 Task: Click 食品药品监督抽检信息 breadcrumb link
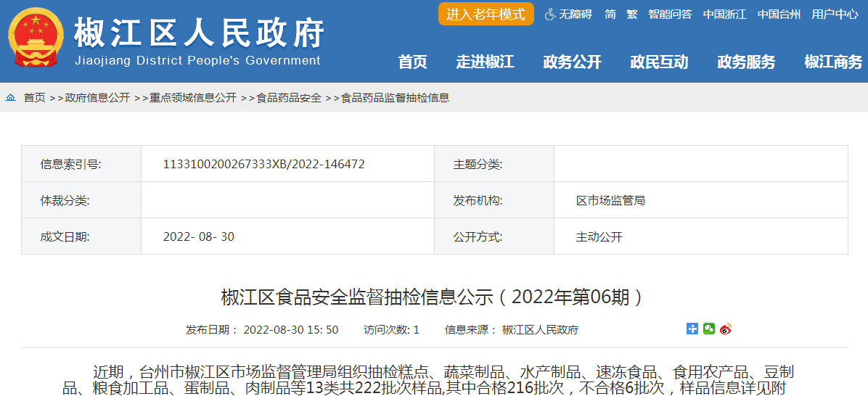[396, 98]
